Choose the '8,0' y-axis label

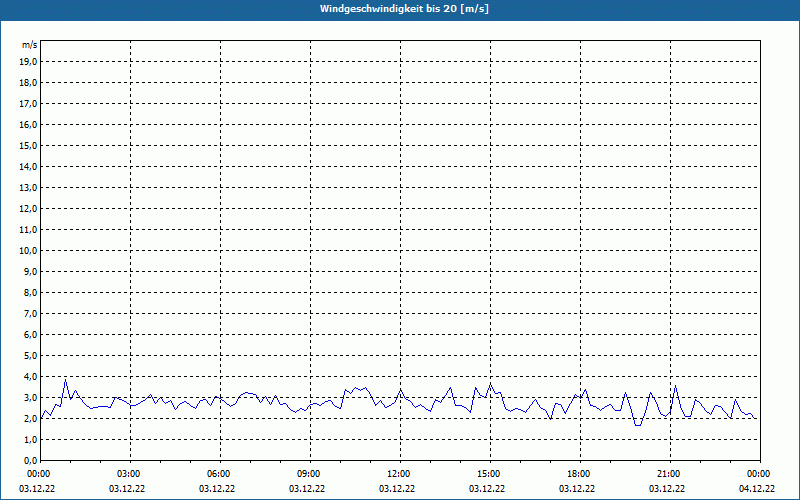click(31, 292)
